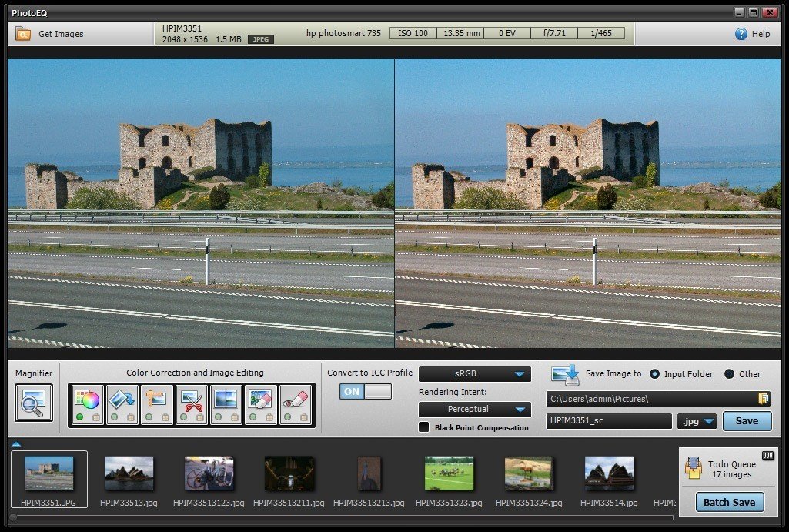This screenshot has height=532, width=789.
Task: Click the lock under the crop scissors tool
Action: point(200,417)
